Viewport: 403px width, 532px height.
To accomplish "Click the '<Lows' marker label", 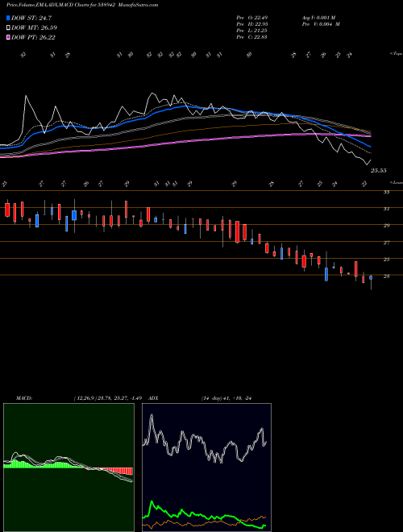I will [397, 182].
